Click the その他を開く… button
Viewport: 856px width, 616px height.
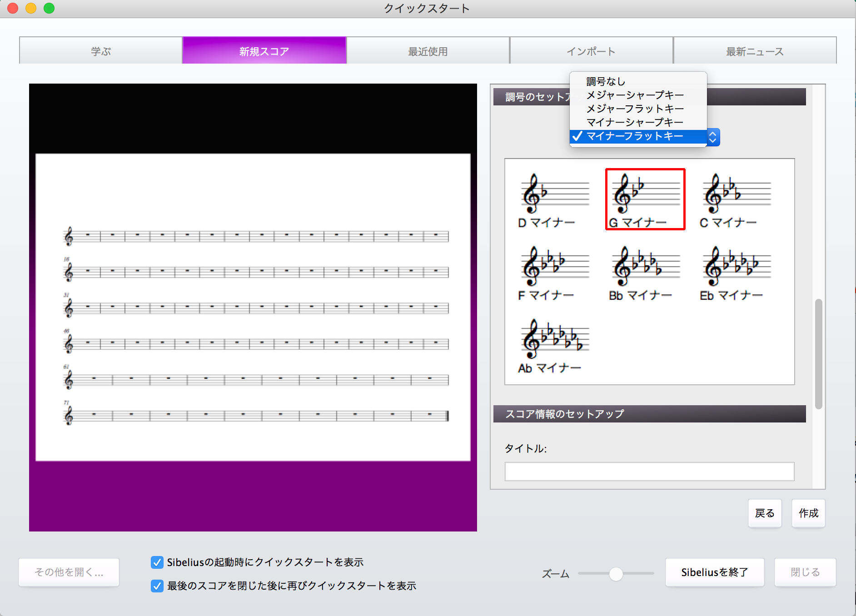pyautogui.click(x=69, y=572)
